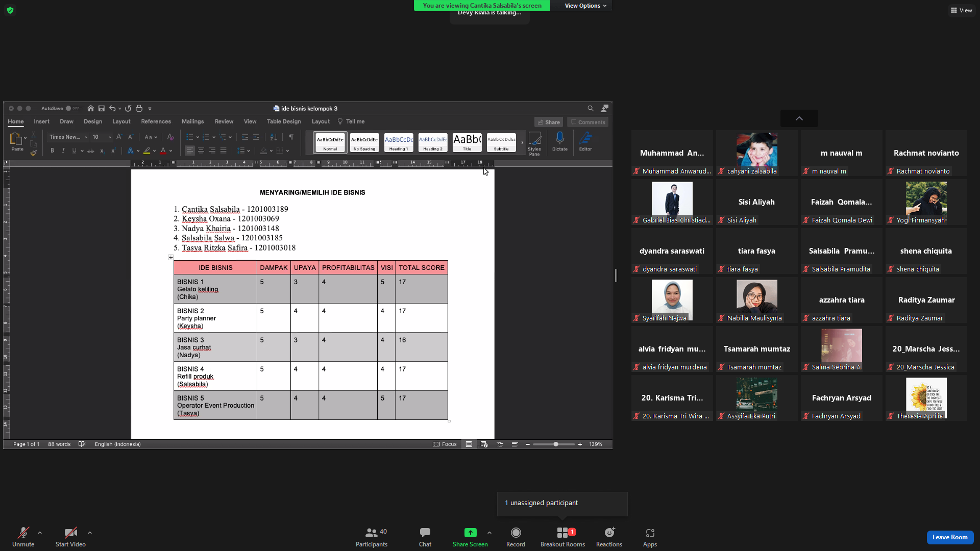The image size is (980, 551).
Task: Open the Draw tab
Action: pyautogui.click(x=66, y=121)
